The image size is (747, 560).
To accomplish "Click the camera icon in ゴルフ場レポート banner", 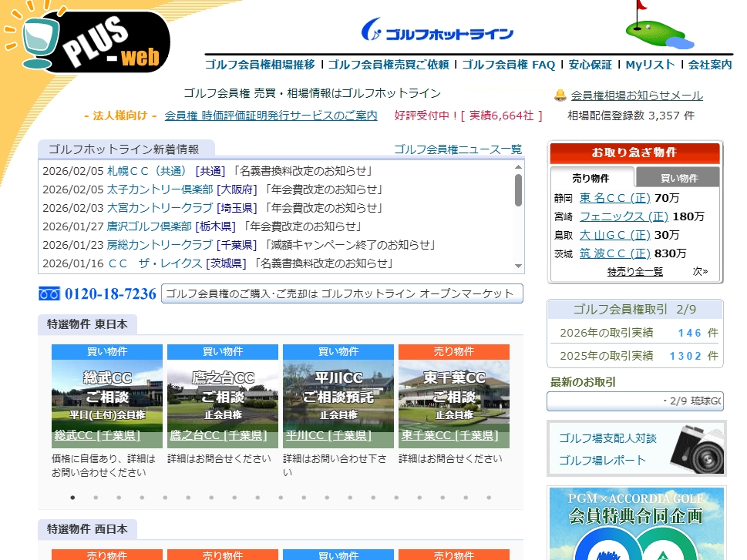I will tap(696, 448).
